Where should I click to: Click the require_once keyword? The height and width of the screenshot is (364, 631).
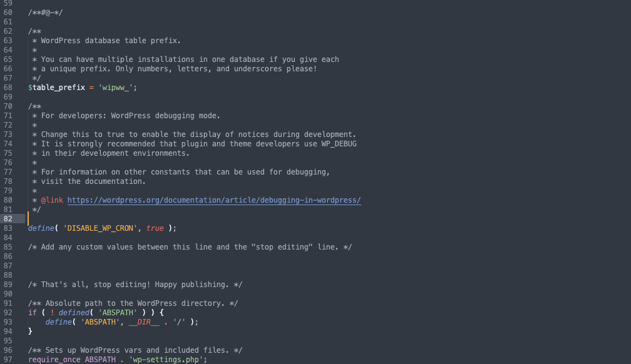click(54, 360)
